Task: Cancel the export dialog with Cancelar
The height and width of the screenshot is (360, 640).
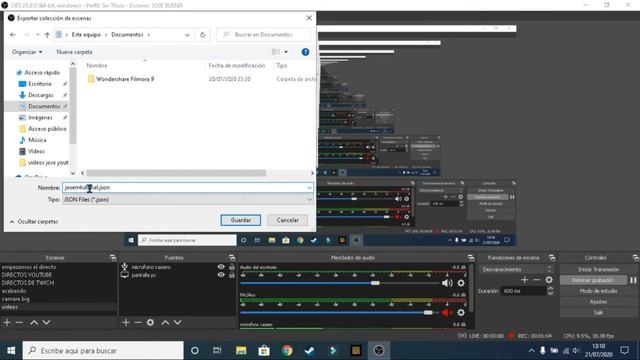Action: [287, 220]
